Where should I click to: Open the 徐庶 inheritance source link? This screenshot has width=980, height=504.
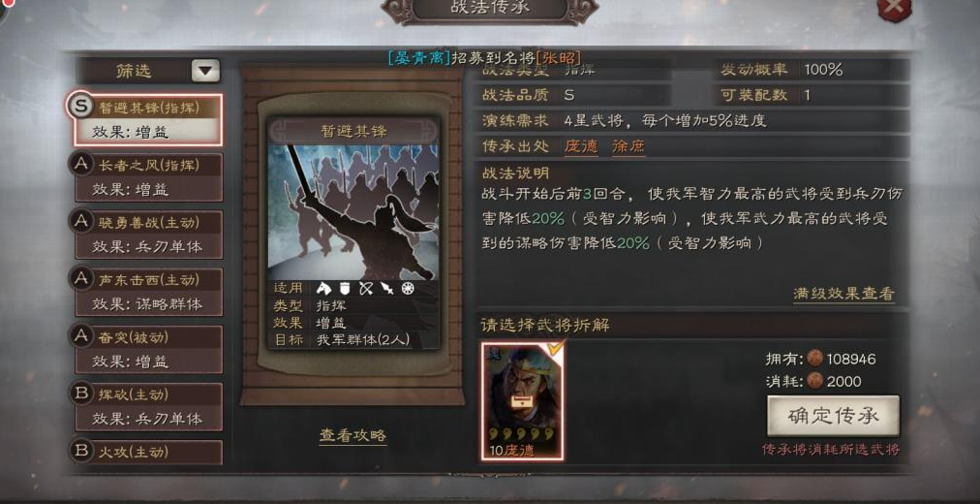(x=628, y=146)
